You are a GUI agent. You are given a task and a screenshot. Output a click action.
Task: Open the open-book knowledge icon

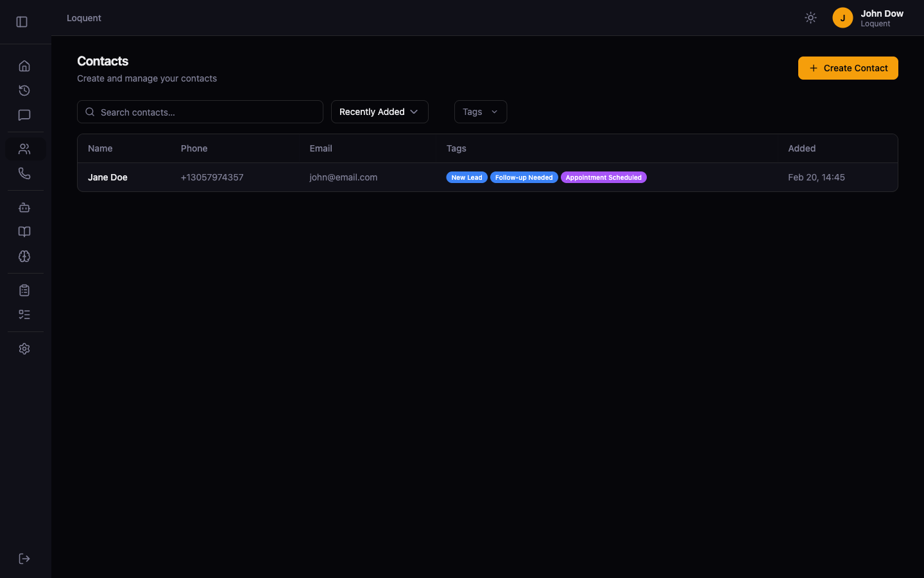[x=24, y=232]
